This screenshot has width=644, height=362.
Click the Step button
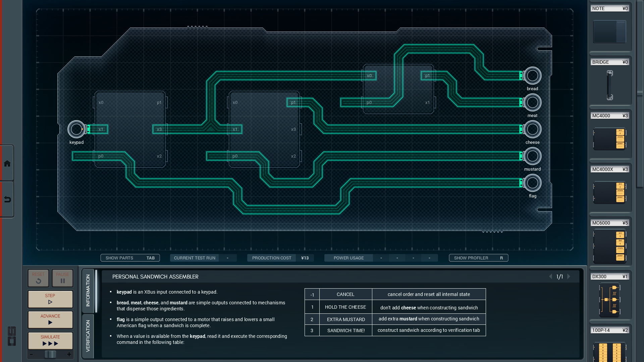click(x=50, y=299)
